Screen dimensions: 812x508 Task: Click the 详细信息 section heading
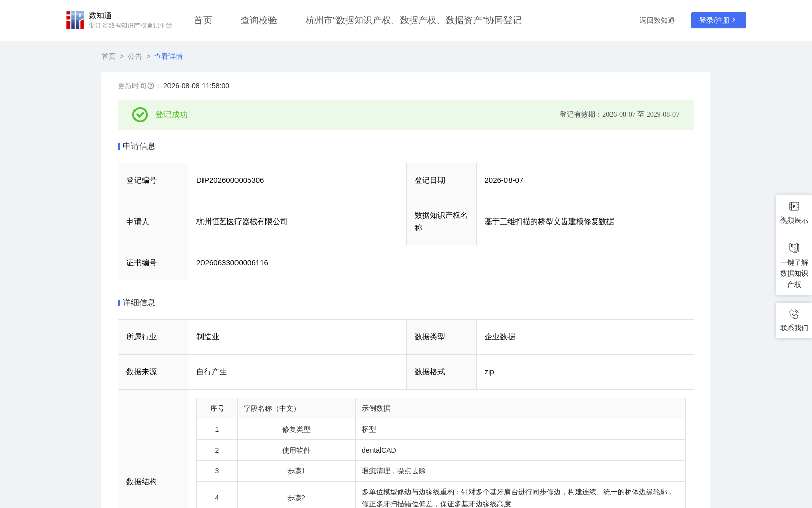pyautogui.click(x=139, y=303)
